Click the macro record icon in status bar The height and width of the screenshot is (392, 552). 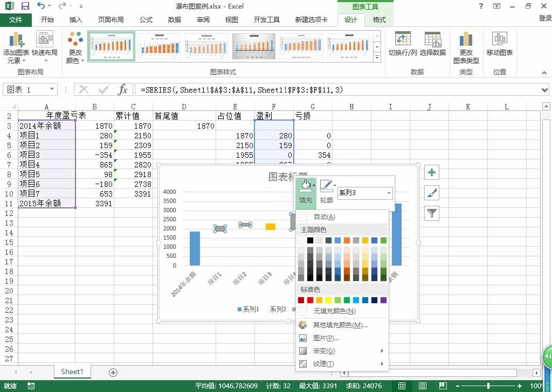31,386
